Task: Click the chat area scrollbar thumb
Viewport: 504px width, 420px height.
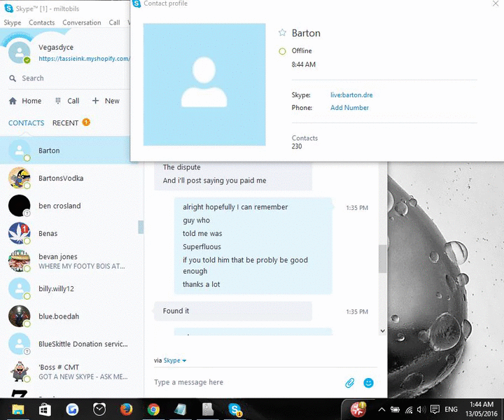Action: tap(382, 259)
